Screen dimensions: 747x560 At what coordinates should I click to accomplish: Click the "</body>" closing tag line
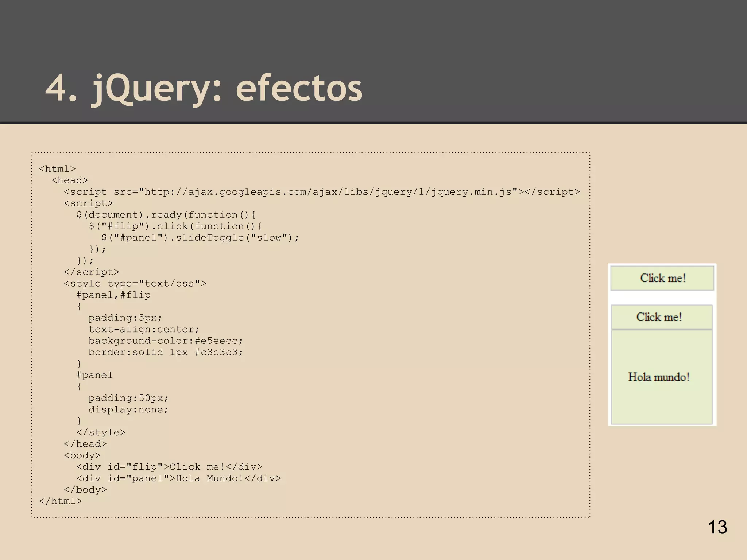pos(85,490)
